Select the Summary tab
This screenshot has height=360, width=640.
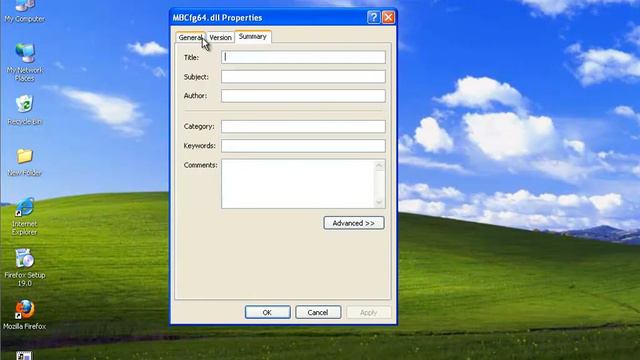253,36
